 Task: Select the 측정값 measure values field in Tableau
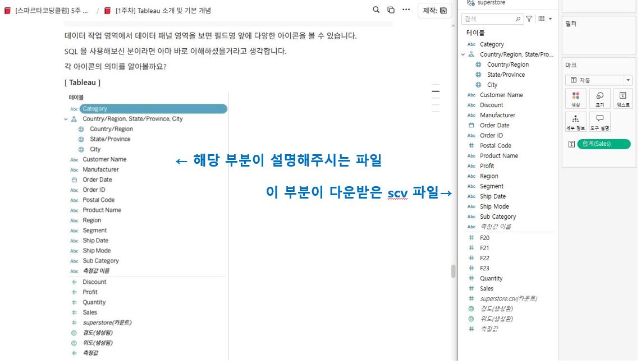pyautogui.click(x=489, y=329)
